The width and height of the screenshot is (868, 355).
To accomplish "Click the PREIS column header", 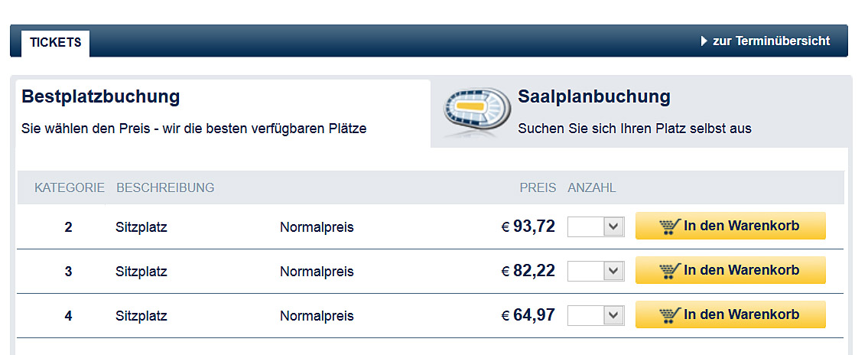I will pos(538,188).
